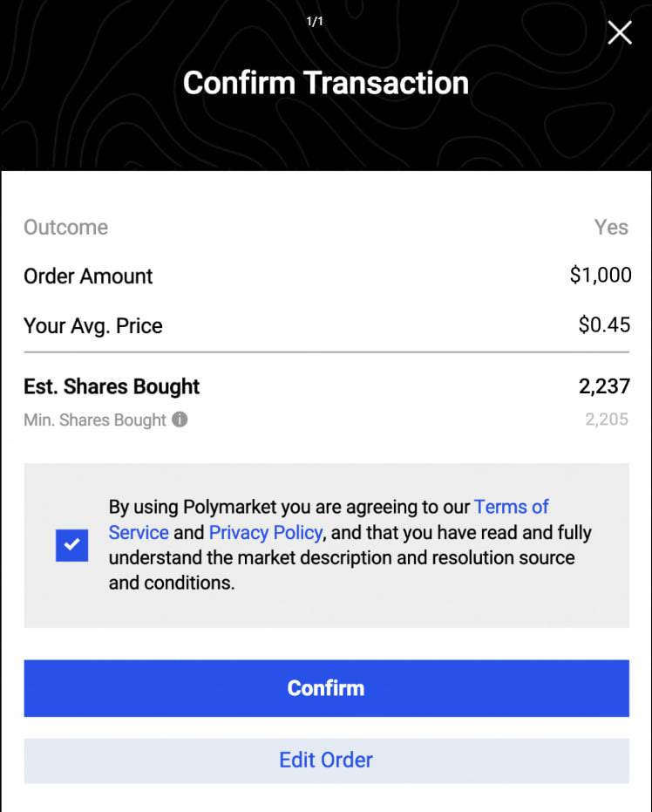Click the Order Amount label

click(x=88, y=276)
